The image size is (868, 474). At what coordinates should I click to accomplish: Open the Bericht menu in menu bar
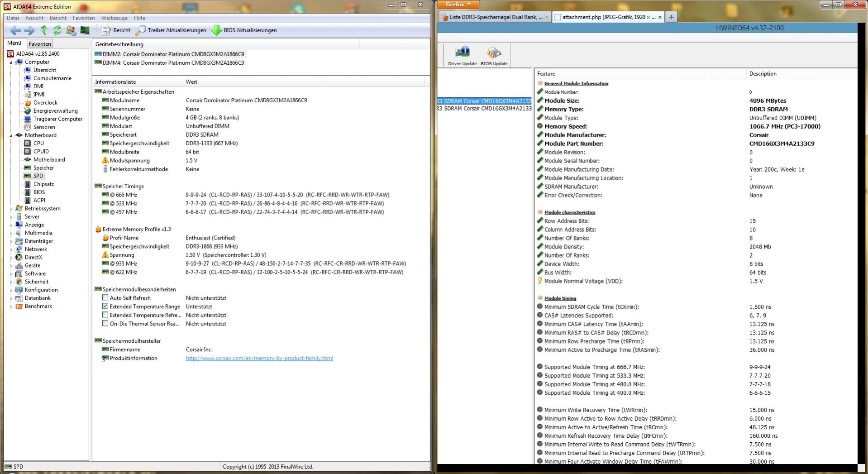(58, 18)
